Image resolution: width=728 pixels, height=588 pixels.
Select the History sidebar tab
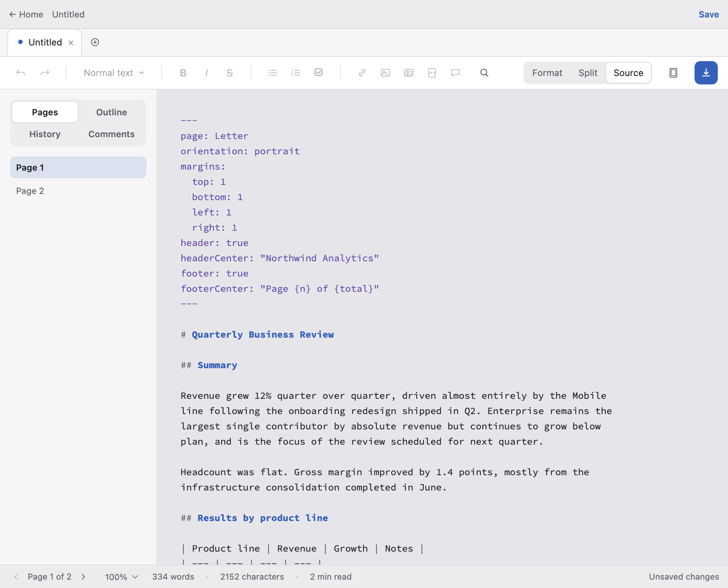click(45, 134)
